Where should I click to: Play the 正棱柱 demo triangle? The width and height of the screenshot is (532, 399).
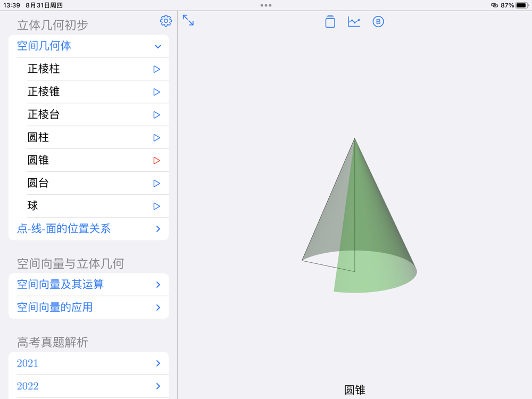coord(156,69)
